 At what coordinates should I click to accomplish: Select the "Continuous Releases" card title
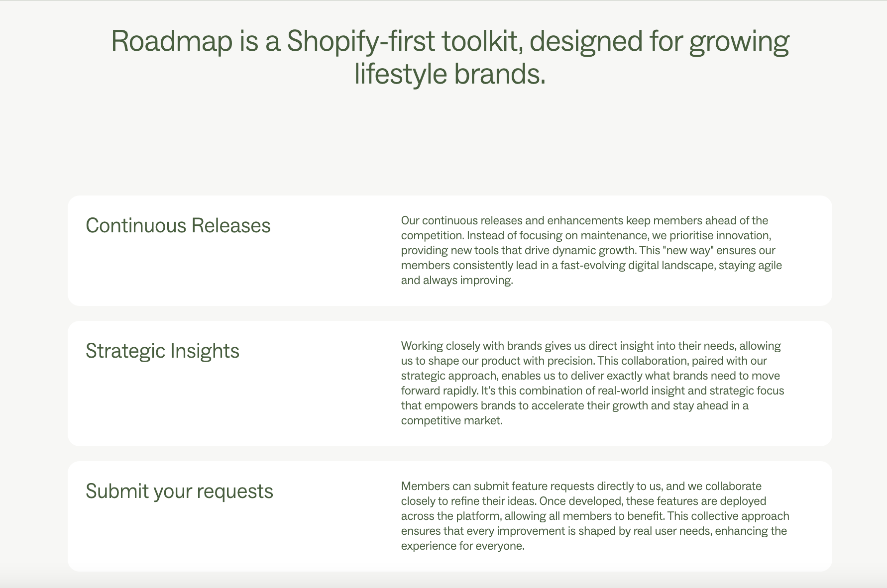pos(178,225)
